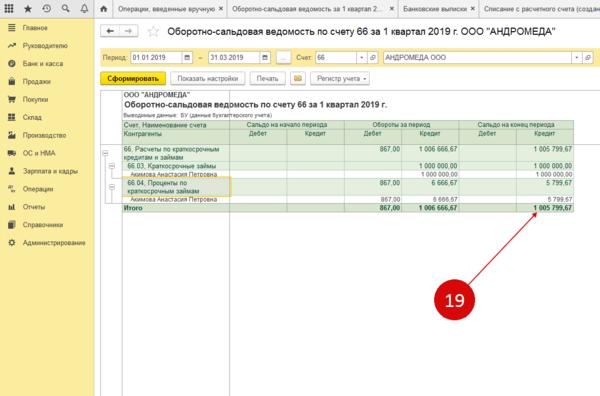This screenshot has width=600, height=396.
Task: Open the Банк и касса section
Action: [42, 64]
